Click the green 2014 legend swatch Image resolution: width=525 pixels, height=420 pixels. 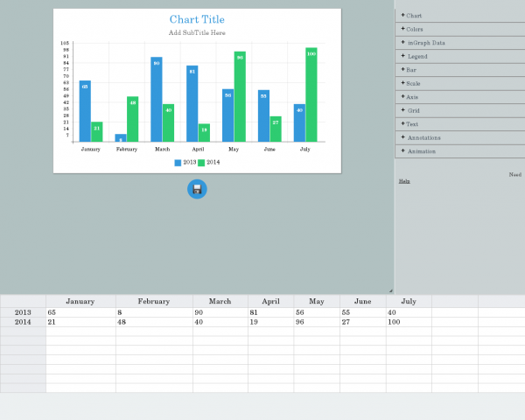point(200,163)
